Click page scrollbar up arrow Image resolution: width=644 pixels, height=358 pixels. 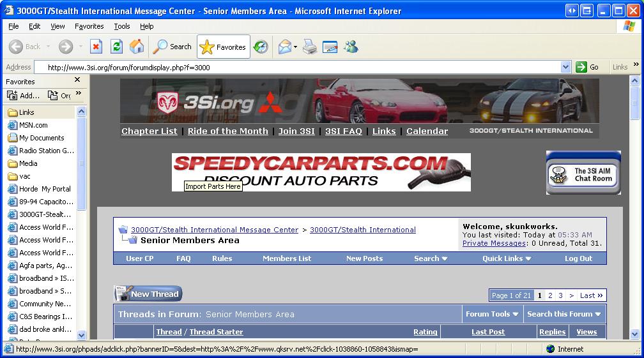coord(634,80)
